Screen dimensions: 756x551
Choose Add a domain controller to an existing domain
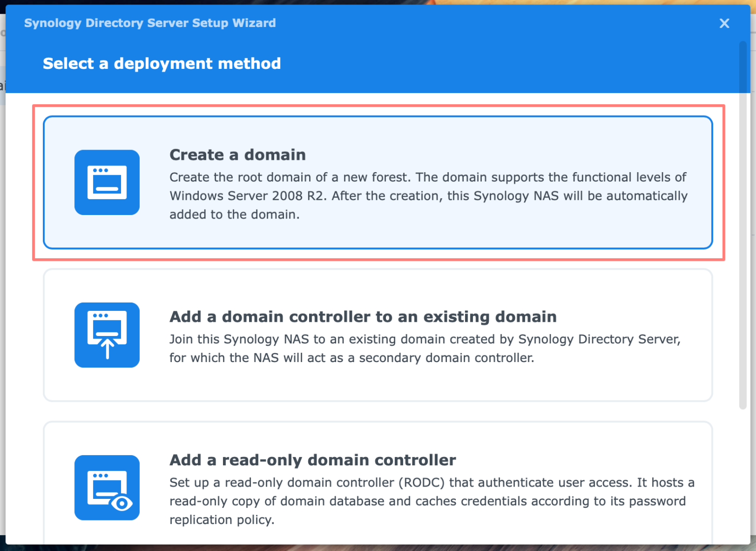378,335
